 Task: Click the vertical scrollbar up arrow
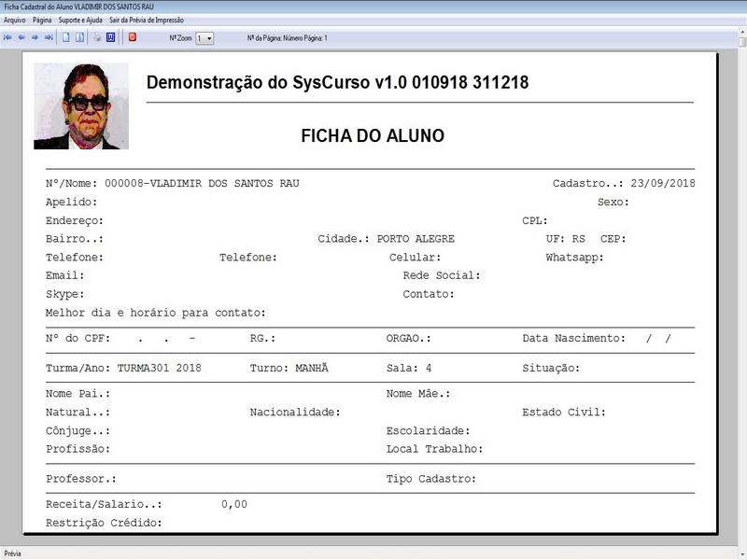tap(742, 33)
